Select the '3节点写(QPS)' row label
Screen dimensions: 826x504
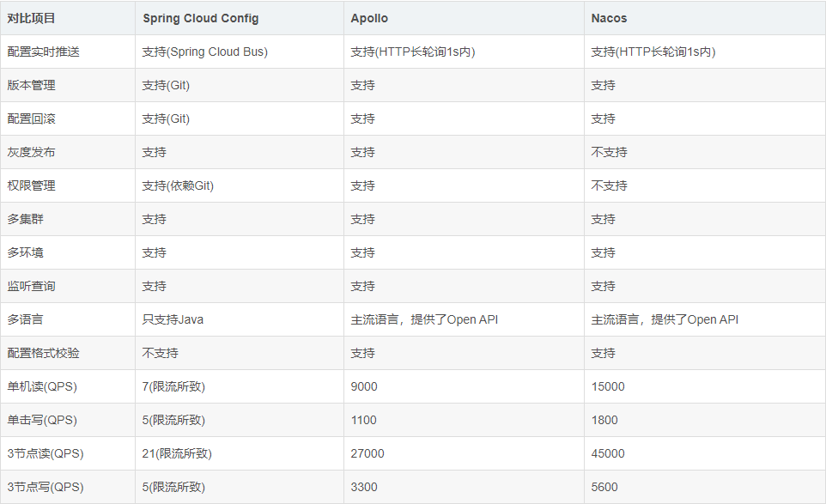tap(46, 487)
